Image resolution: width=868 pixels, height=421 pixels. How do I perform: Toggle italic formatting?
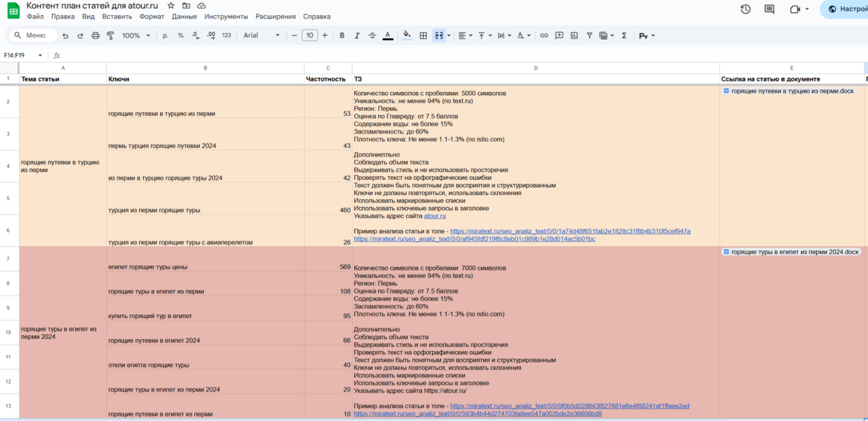(x=357, y=36)
